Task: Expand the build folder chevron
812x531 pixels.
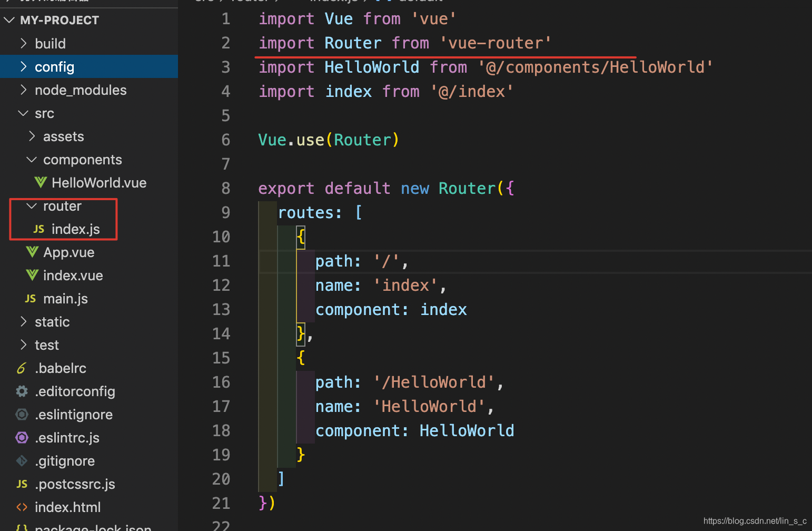Action: pos(24,43)
